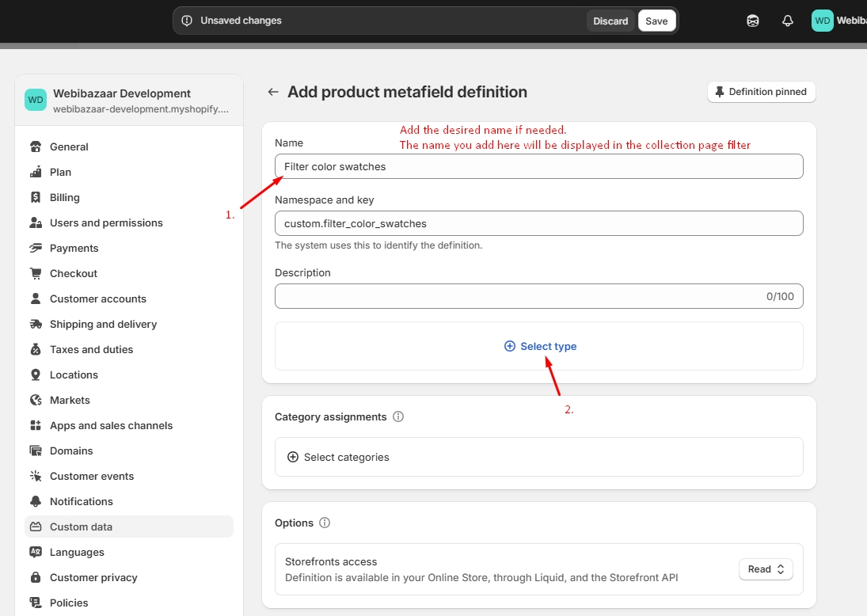Click the info icon next to Category assignments
This screenshot has height=616, width=867.
(x=398, y=416)
